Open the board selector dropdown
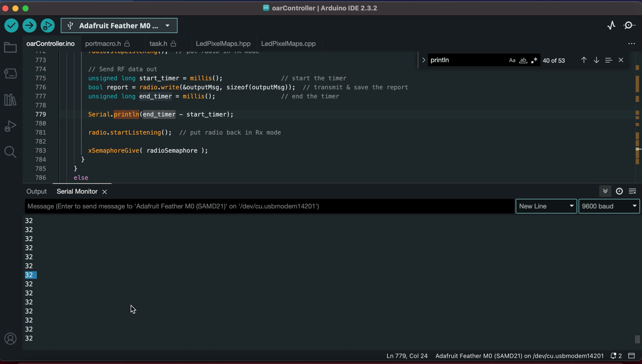The width and height of the screenshot is (642, 364). point(119,25)
